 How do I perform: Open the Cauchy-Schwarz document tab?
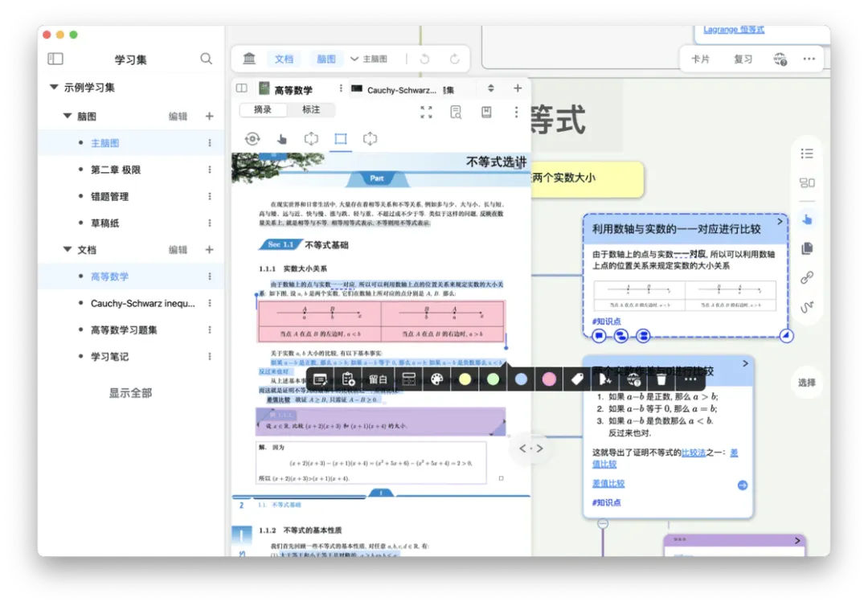pyautogui.click(x=401, y=90)
